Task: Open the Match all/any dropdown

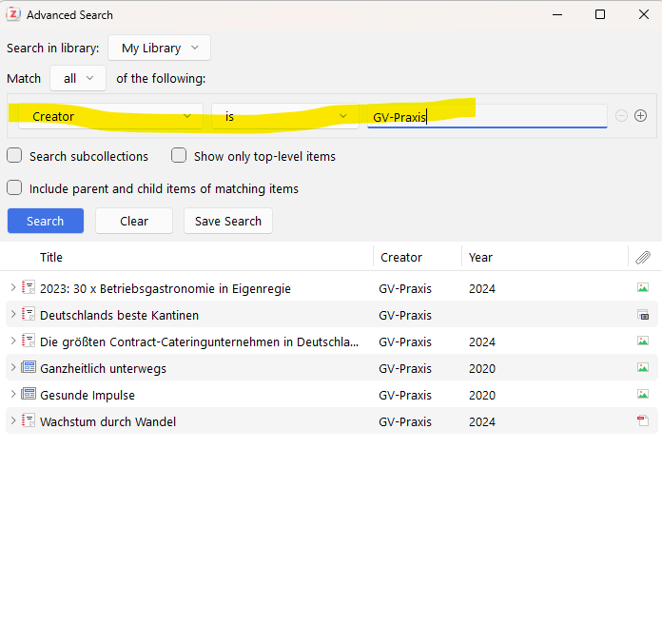Action: pos(78,78)
